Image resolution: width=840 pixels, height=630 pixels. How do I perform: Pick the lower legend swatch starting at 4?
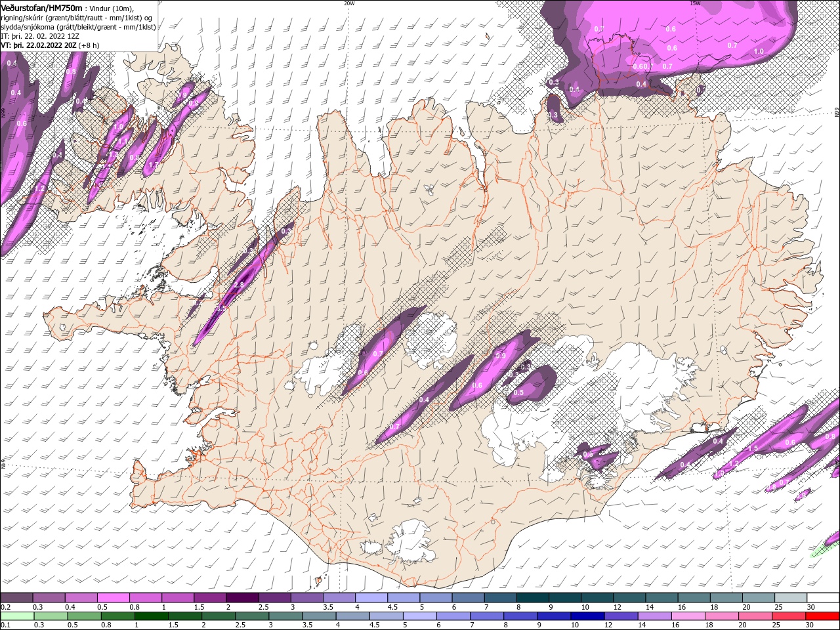(x=352, y=616)
